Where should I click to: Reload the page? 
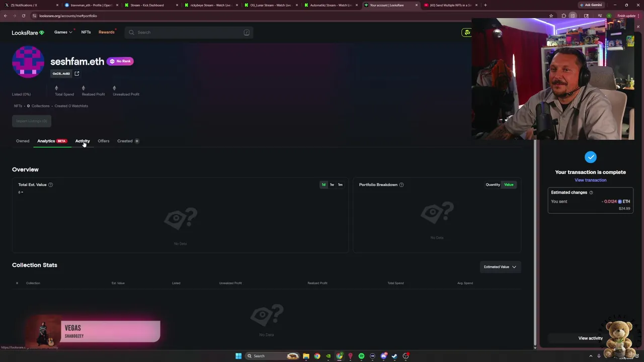click(24, 16)
